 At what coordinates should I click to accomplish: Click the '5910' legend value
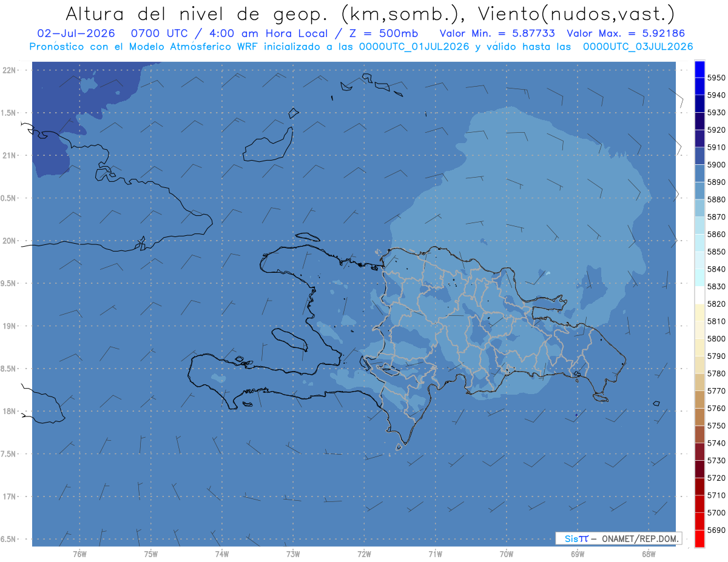716,147
